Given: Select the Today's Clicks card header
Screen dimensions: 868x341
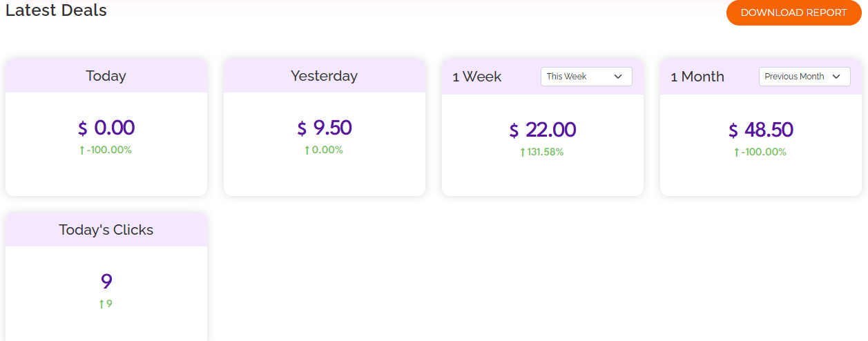Looking at the screenshot, I should click(106, 230).
